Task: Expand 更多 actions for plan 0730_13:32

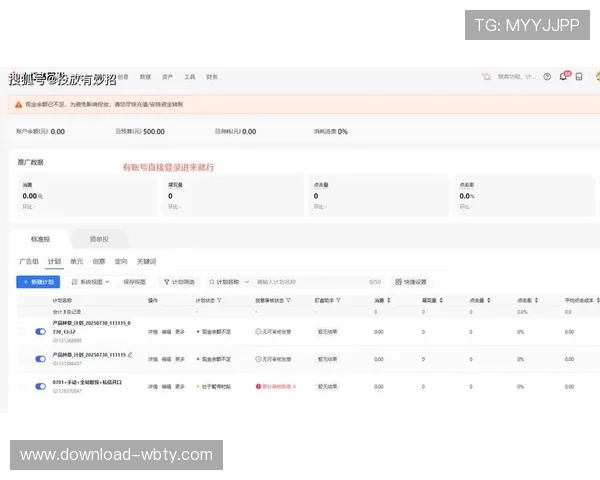Action: click(180, 332)
